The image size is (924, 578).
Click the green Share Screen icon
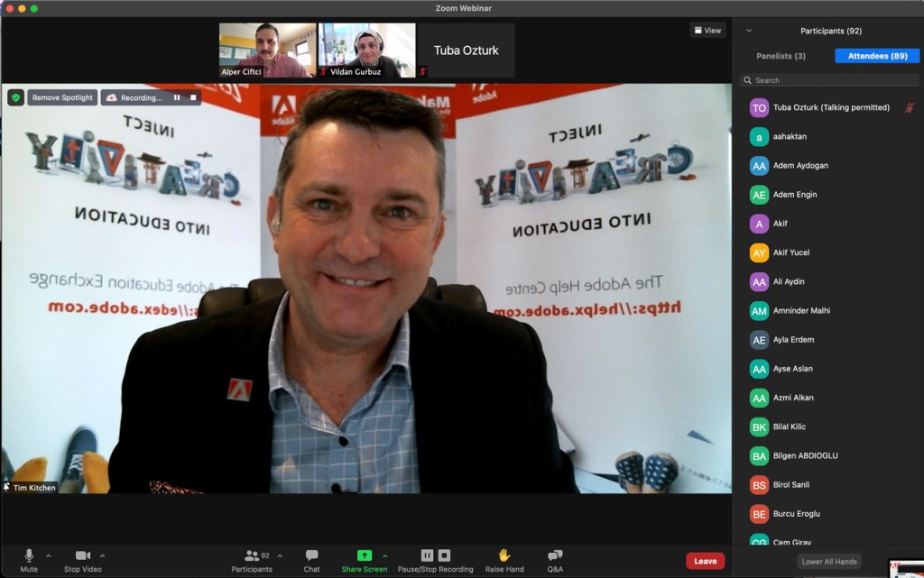click(364, 555)
